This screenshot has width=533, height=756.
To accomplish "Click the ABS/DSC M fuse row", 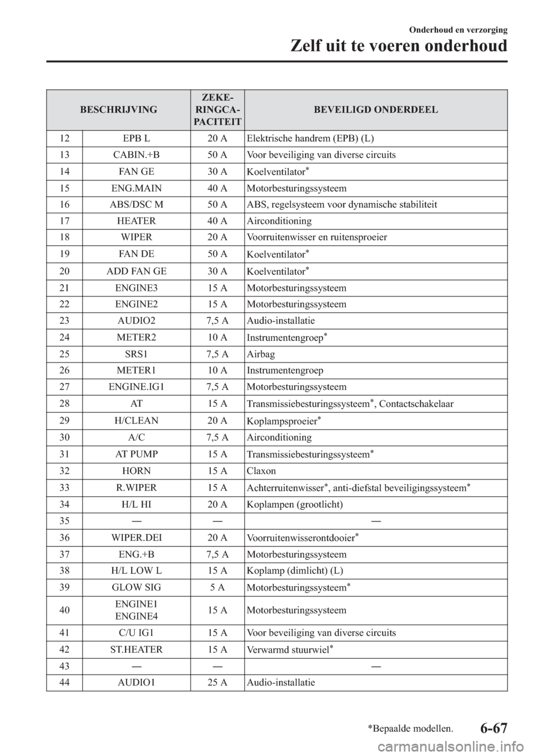I will (136, 204).
